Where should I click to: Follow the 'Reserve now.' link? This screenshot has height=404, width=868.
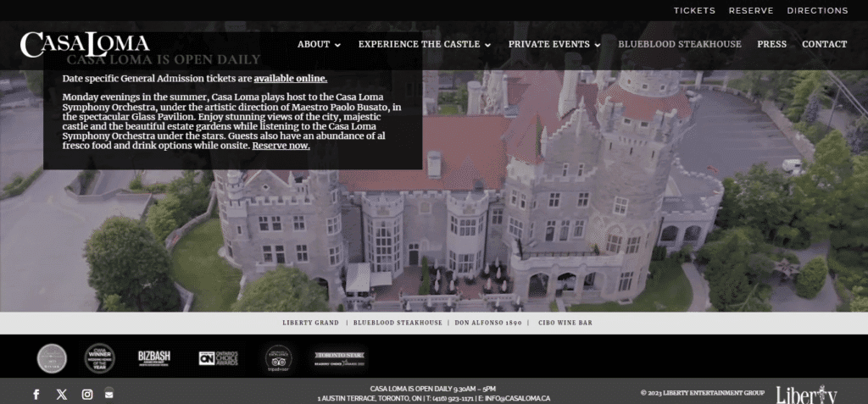pyautogui.click(x=281, y=146)
